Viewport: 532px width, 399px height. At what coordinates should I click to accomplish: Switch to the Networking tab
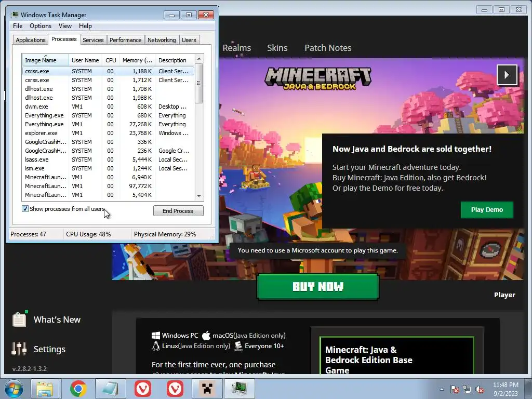point(162,40)
